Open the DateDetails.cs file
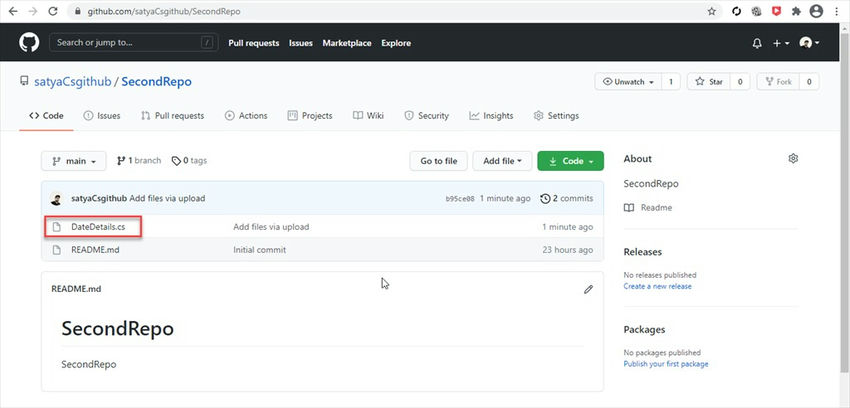 click(98, 227)
